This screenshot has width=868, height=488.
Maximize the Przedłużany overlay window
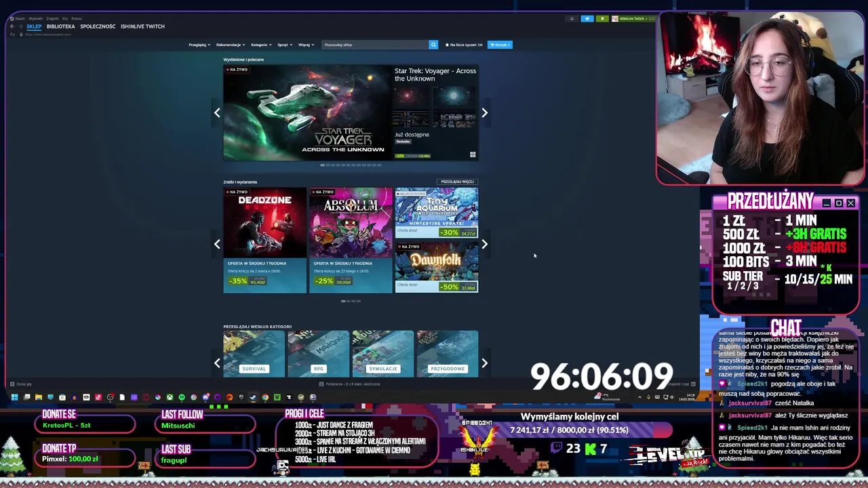(838, 203)
